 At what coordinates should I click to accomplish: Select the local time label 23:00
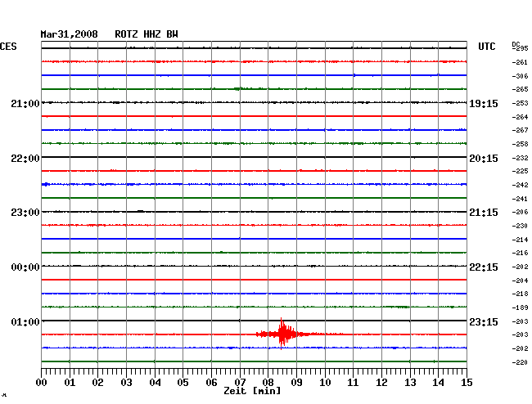click(x=25, y=213)
